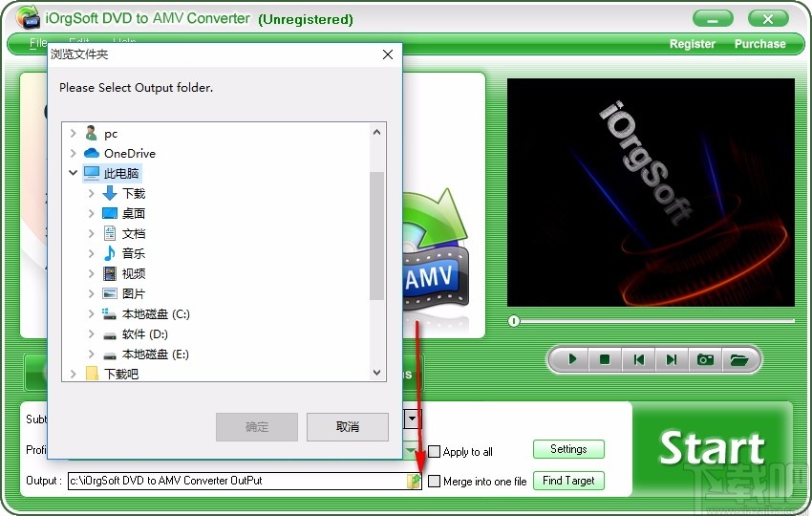Open the Subtitle dropdown arrow

point(413,419)
